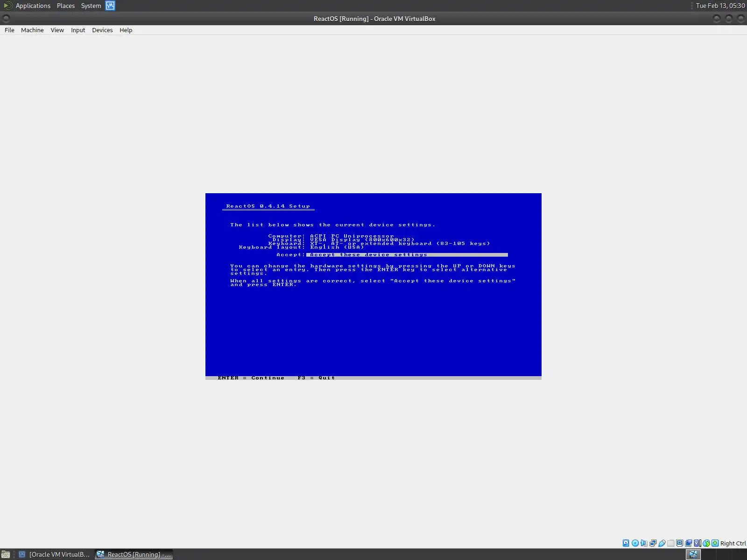747x560 pixels.
Task: Click the show desktop icon in bottom panel
Action: coord(6,554)
